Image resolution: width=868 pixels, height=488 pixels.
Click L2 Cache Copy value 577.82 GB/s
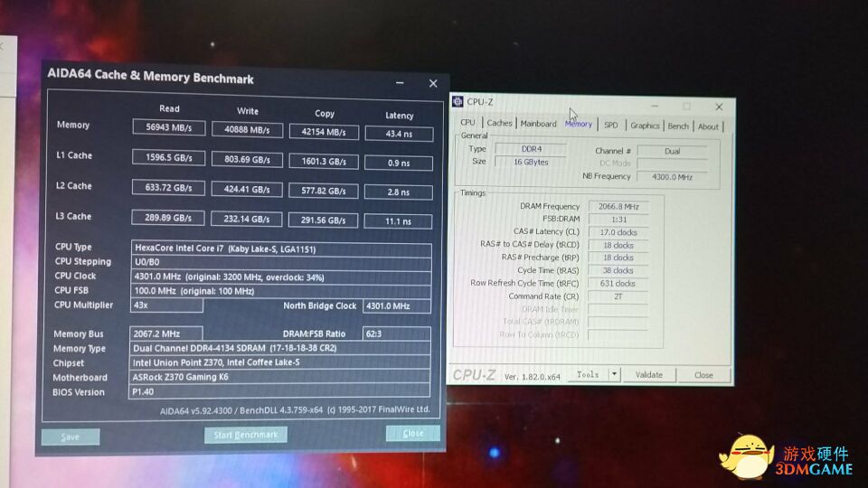tap(324, 191)
